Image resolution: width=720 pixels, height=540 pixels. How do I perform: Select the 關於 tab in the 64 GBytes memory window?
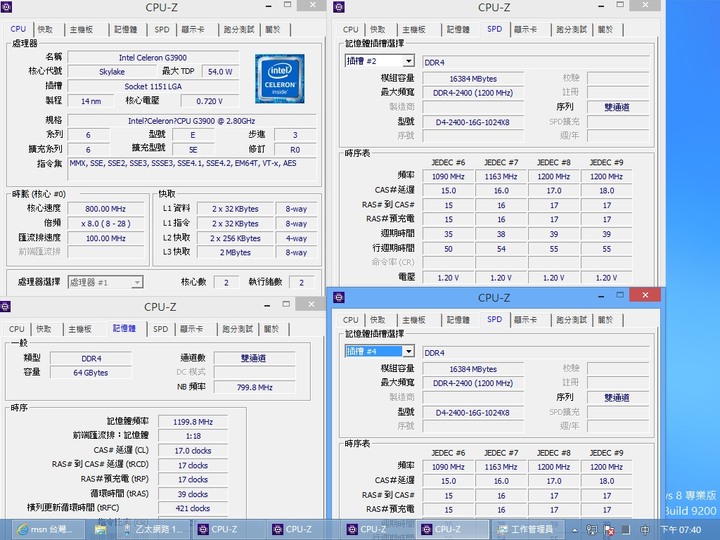[271, 329]
